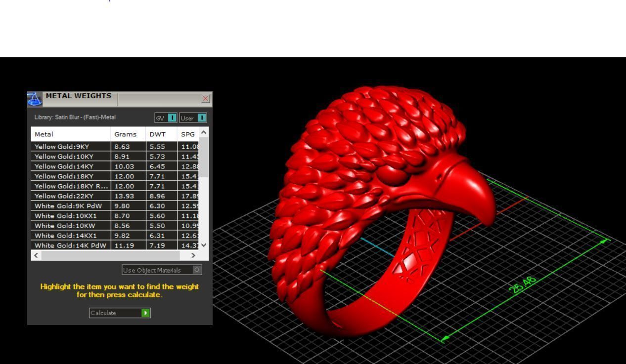Select the White Gold:9K PdW row
Viewport: 626px width, 364px height.
point(115,206)
